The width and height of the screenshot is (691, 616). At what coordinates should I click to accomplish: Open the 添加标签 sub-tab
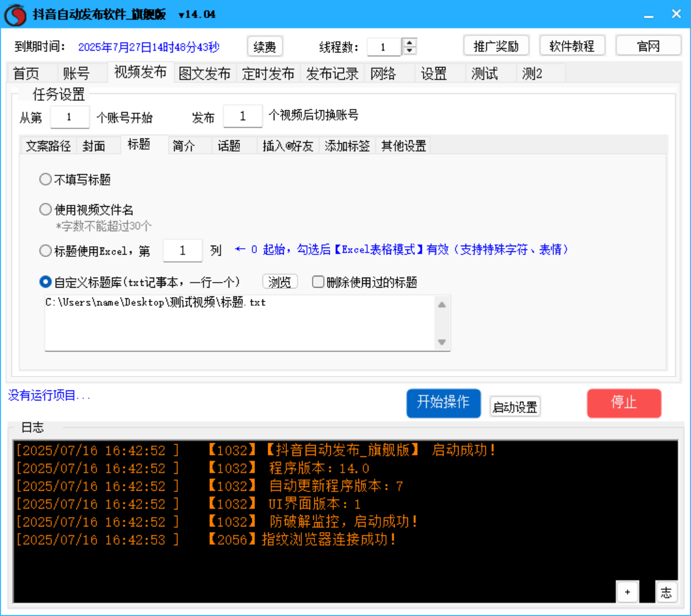coord(347,146)
